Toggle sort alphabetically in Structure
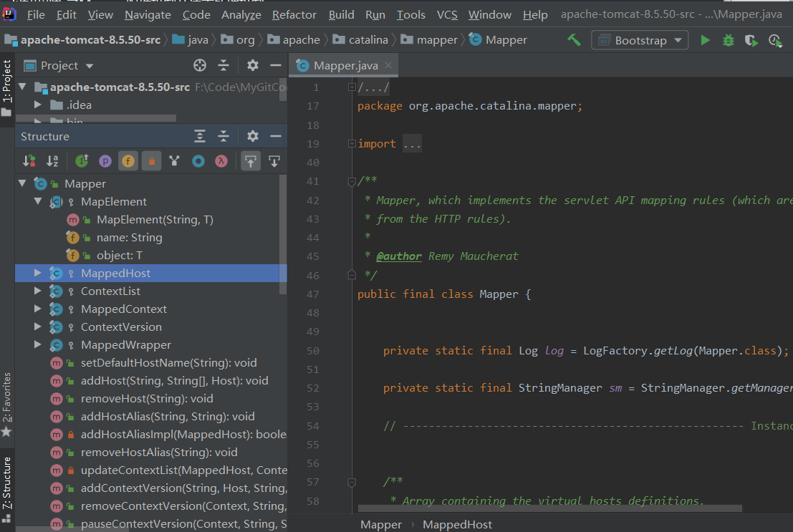793x532 pixels. point(52,161)
